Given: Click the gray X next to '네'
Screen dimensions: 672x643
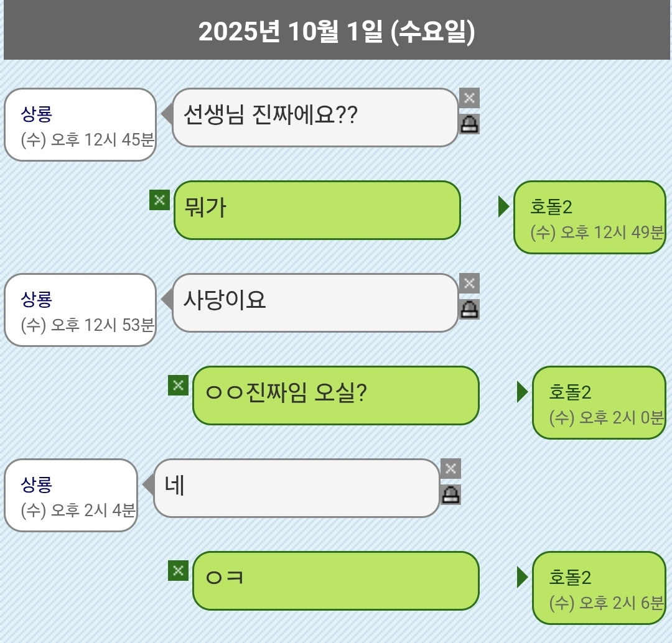Looking at the screenshot, I should (450, 469).
